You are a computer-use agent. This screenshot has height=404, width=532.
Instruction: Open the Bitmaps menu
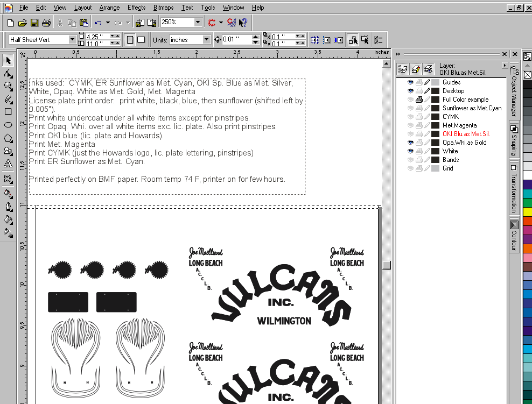[163, 8]
